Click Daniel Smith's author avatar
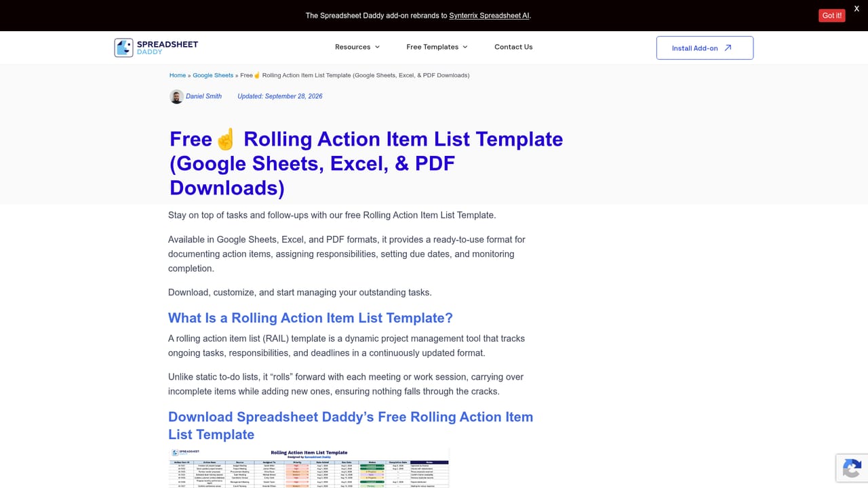868x488 pixels. [x=176, y=96]
